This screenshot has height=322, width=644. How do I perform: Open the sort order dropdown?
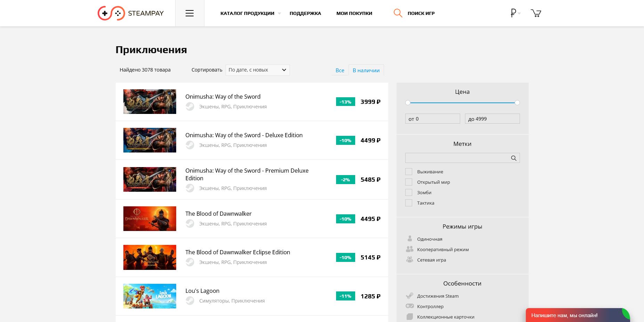[x=258, y=70]
